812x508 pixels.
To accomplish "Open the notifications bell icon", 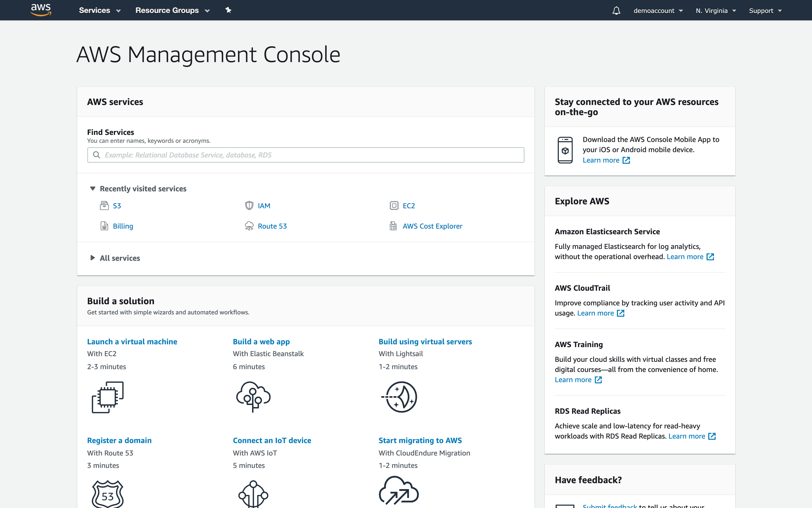I will [x=616, y=10].
